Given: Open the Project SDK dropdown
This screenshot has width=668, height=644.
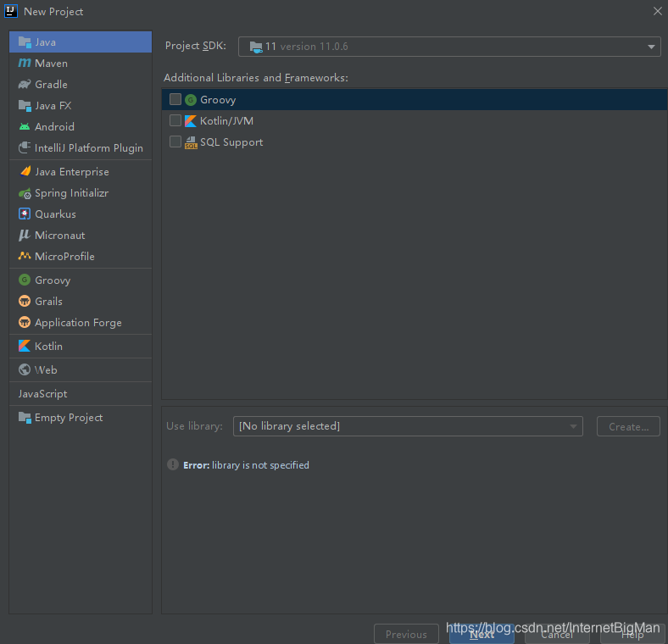Looking at the screenshot, I should (449, 47).
